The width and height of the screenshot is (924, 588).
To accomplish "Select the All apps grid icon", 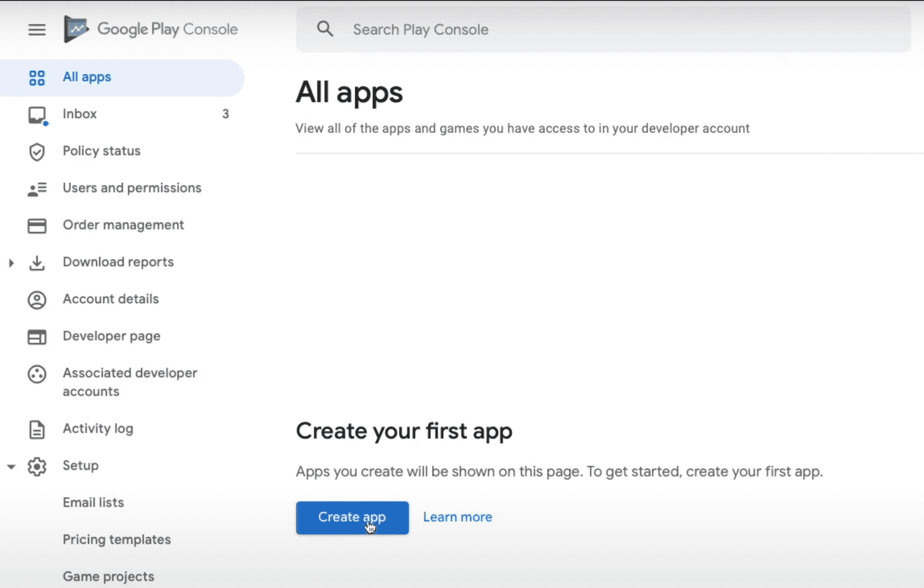I will (36, 78).
